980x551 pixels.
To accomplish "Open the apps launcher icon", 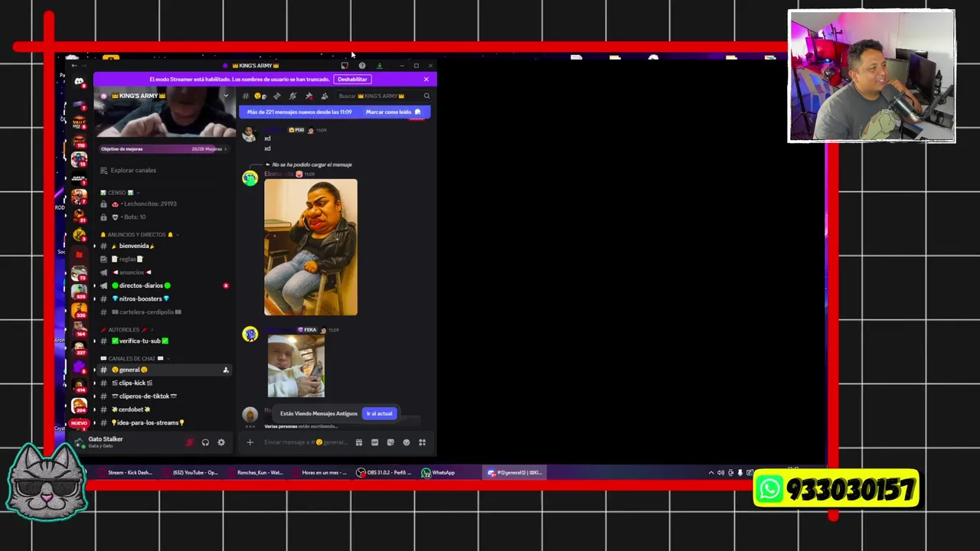I will tap(422, 442).
